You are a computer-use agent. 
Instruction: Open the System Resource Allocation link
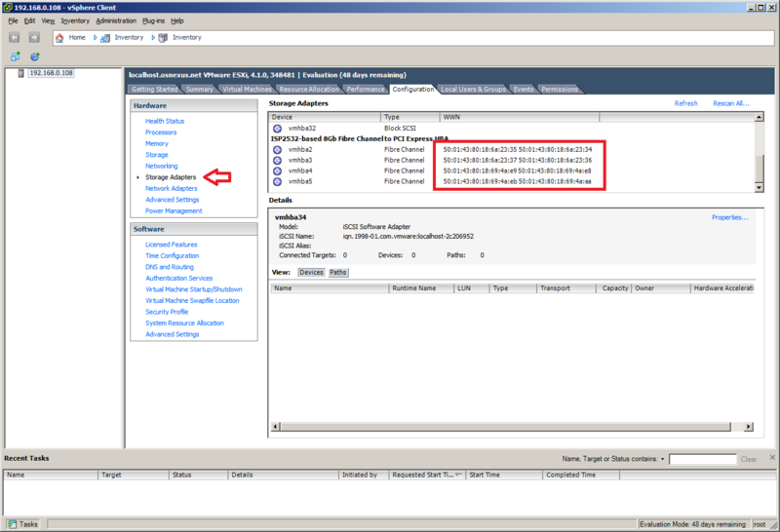click(x=184, y=323)
